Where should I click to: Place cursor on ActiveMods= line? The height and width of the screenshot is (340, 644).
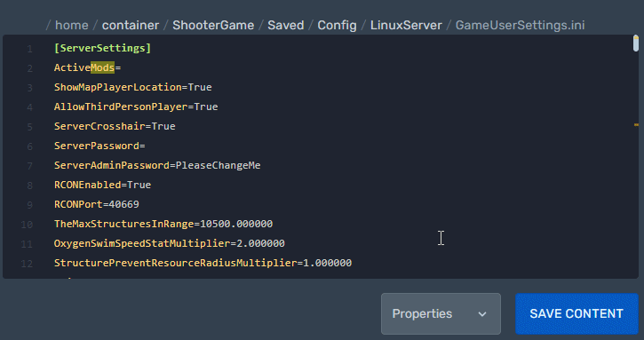point(87,67)
